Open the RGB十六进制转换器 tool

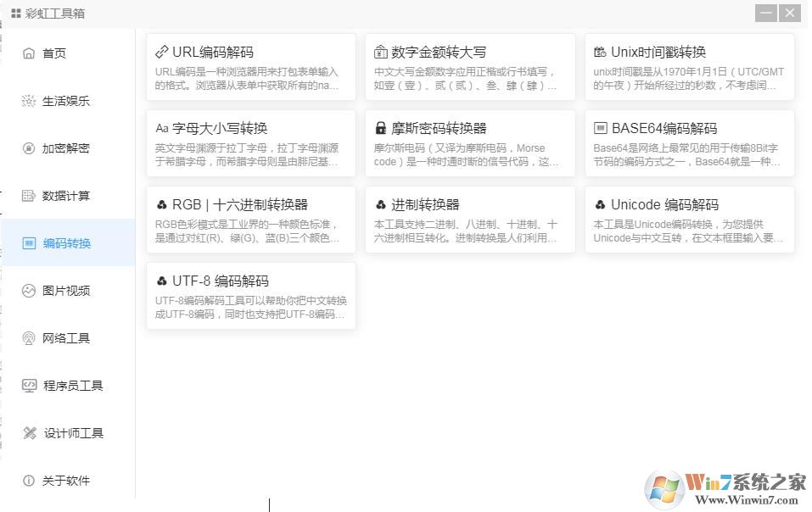250,219
